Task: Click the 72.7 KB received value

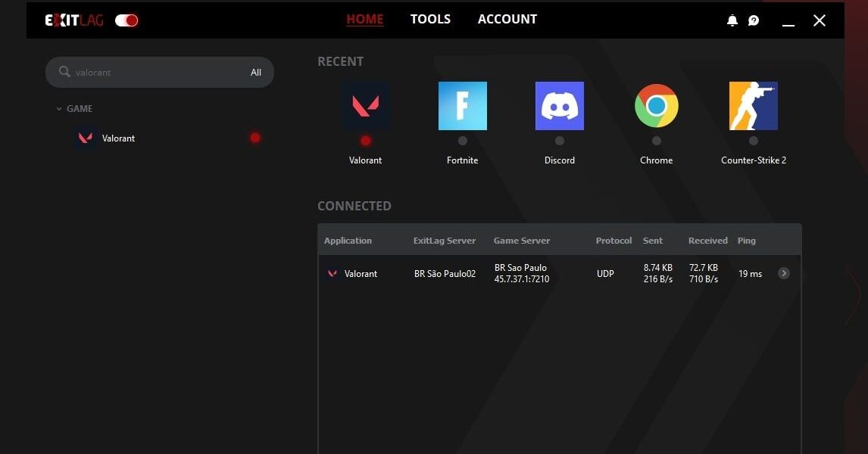Action: (703, 268)
